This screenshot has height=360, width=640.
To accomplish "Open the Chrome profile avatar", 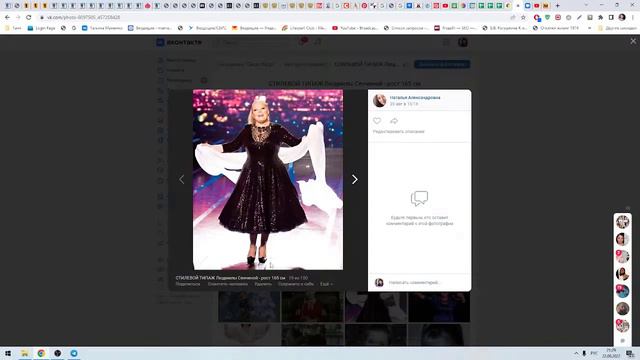I will [622, 17].
